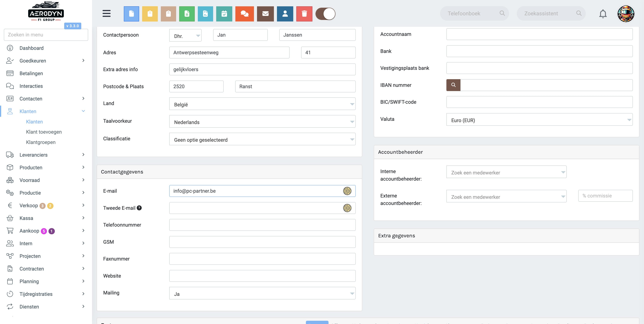The height and width of the screenshot is (324, 644).
Task: Open the user avatar profile menu
Action: (x=626, y=14)
